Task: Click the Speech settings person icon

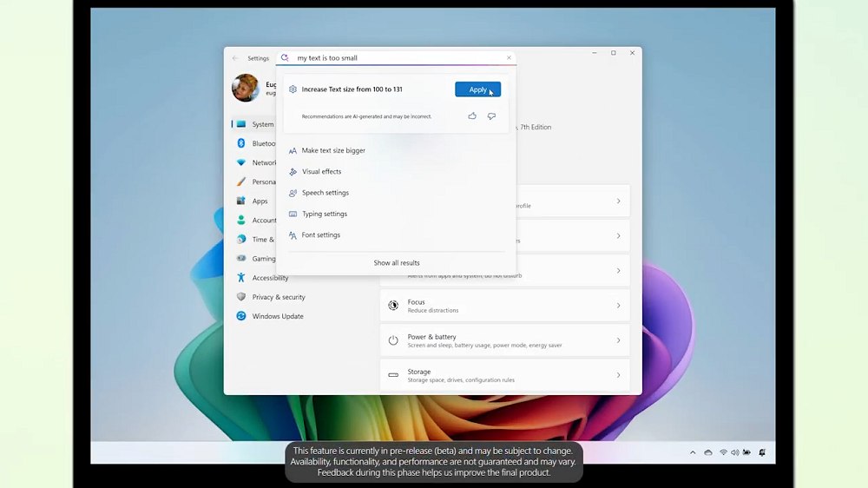Action: (x=293, y=193)
